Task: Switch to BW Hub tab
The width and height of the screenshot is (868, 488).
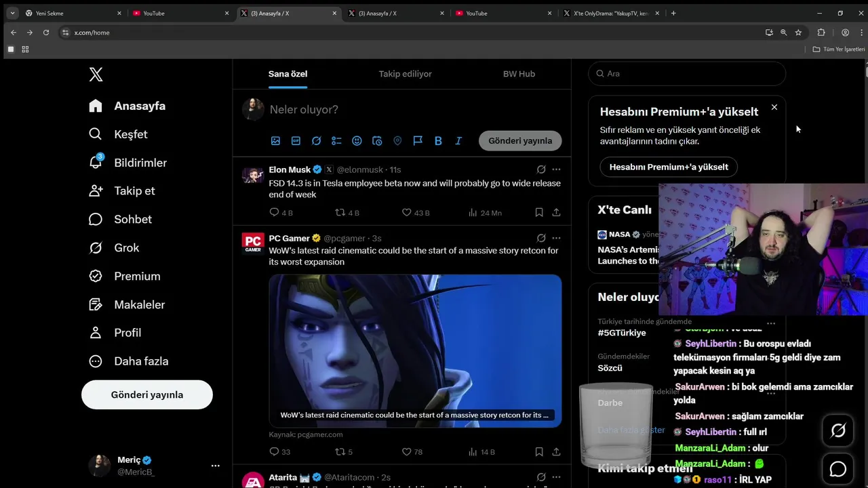Action: click(519, 74)
